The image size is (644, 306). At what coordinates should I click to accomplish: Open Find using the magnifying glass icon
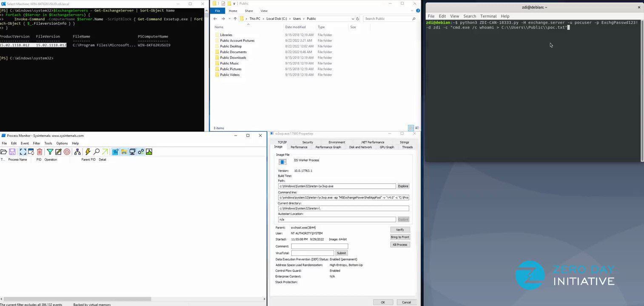[97, 152]
